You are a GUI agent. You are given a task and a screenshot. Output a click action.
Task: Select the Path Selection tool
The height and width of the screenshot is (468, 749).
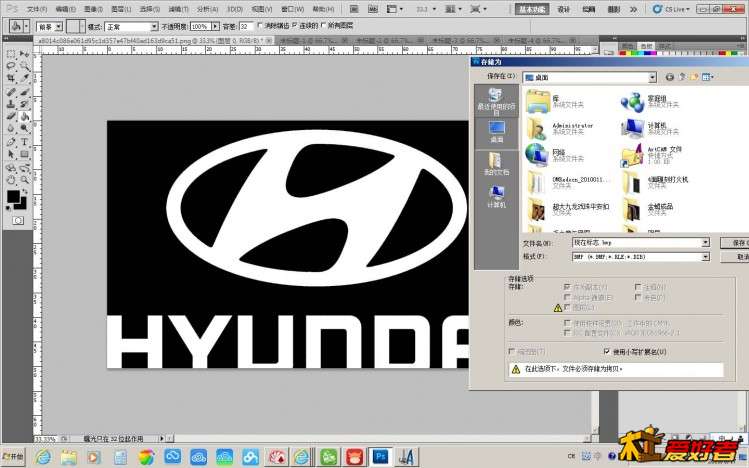11,154
